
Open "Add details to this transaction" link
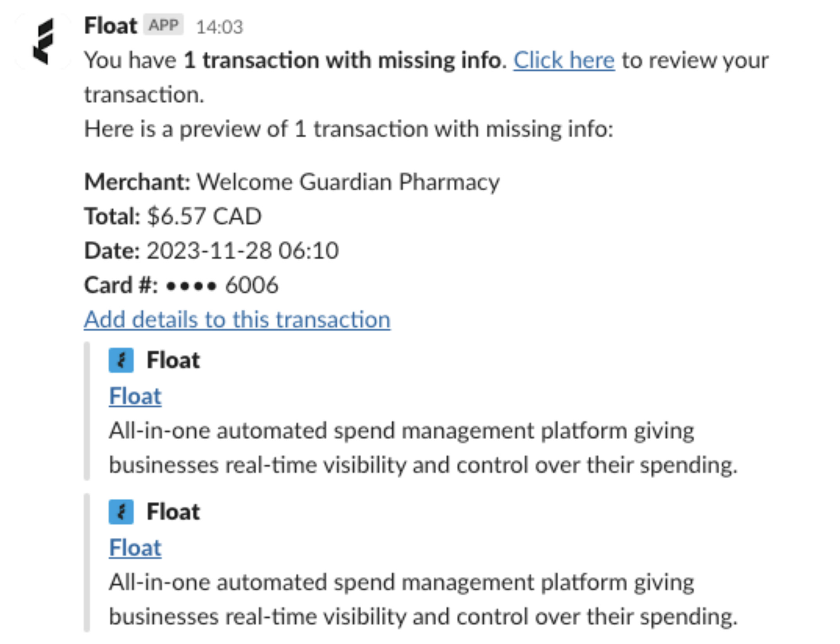coord(237,320)
